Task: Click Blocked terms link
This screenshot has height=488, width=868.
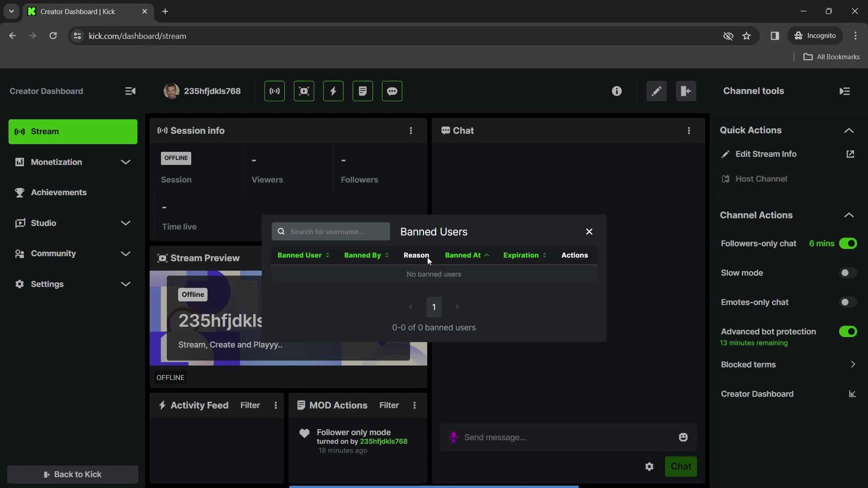Action: click(749, 364)
